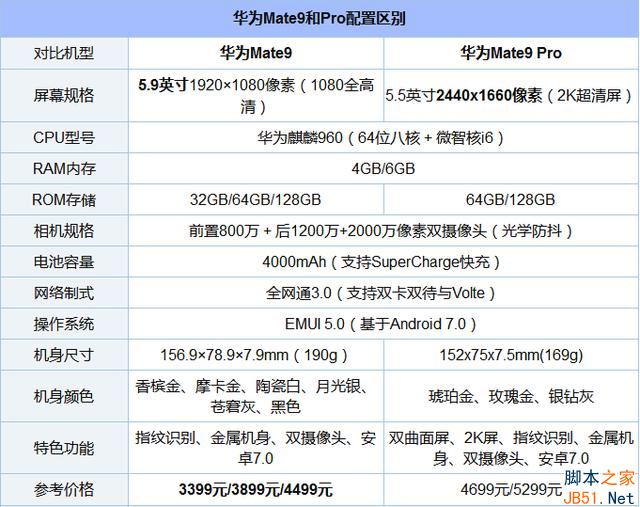Click the 华为Mate9 Pro column header

click(511, 53)
